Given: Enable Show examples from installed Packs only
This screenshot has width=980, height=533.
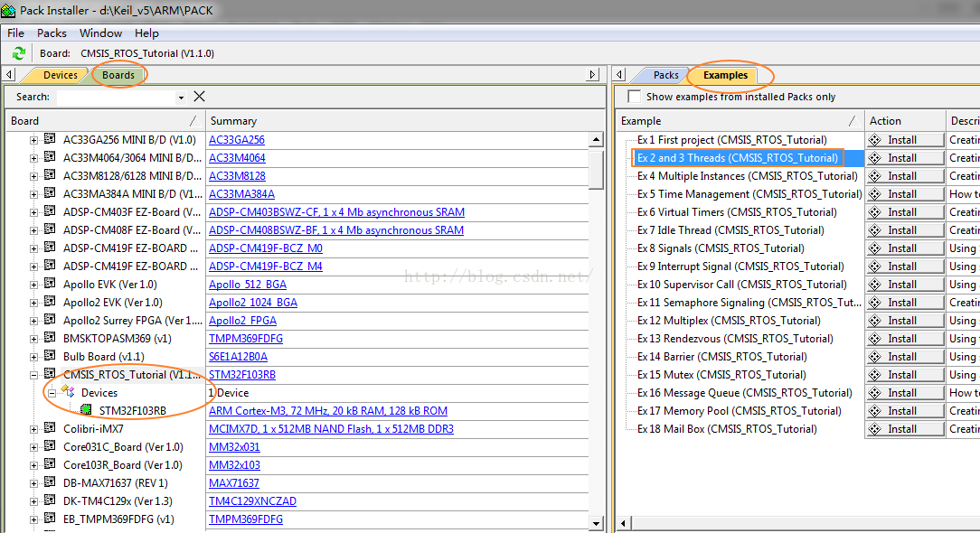Looking at the screenshot, I should point(635,97).
